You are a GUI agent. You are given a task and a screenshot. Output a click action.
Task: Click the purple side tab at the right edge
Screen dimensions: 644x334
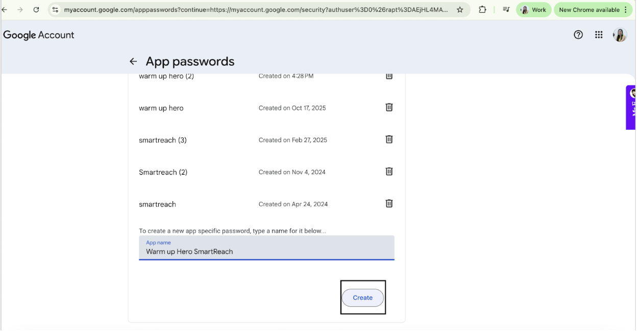631,107
